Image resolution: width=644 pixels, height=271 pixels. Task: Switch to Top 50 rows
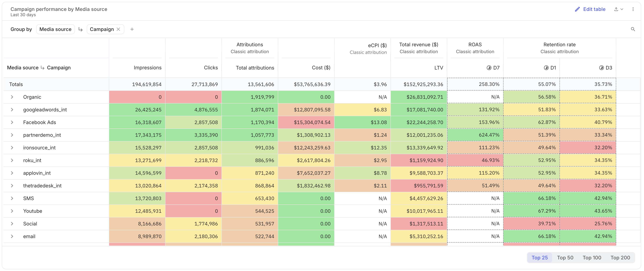coord(565,257)
